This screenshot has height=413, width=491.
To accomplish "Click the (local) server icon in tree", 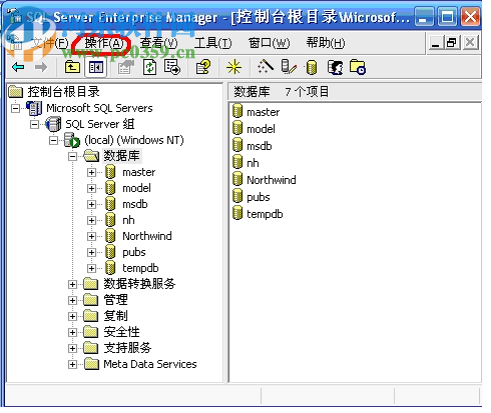I will (x=72, y=140).
